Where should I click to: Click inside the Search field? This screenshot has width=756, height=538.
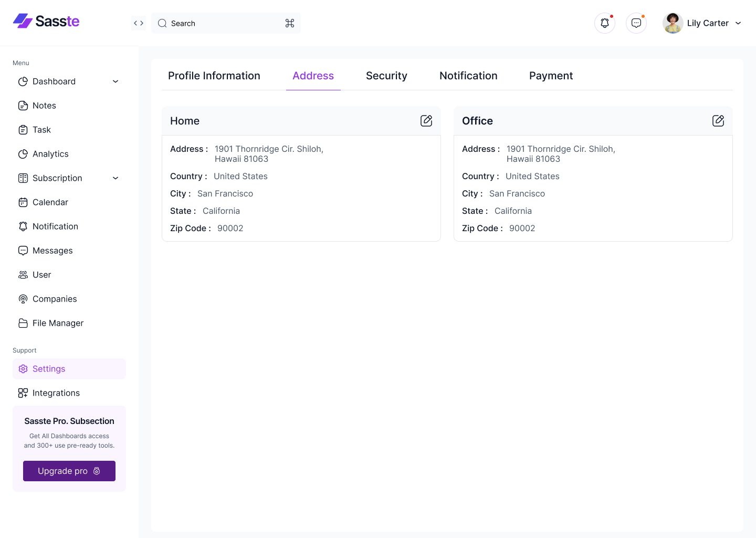point(220,23)
